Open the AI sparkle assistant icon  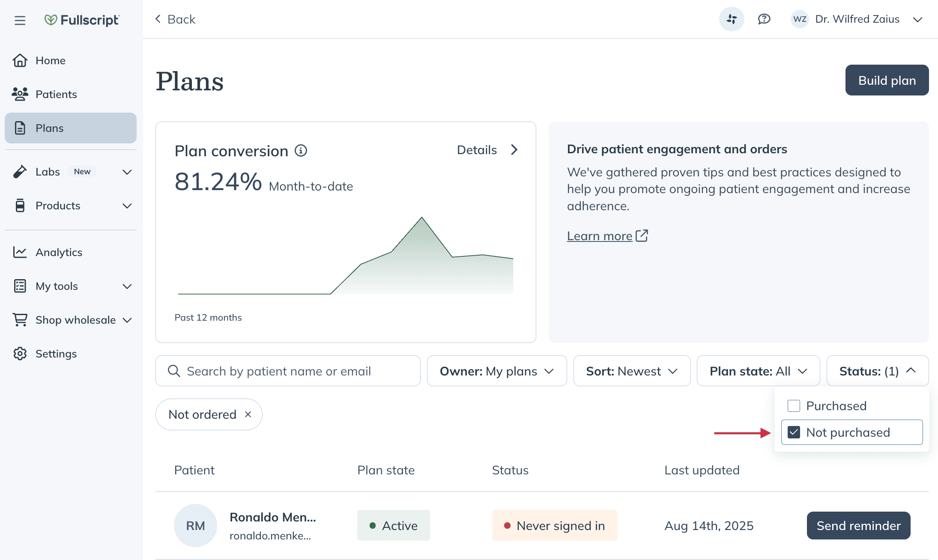point(732,19)
